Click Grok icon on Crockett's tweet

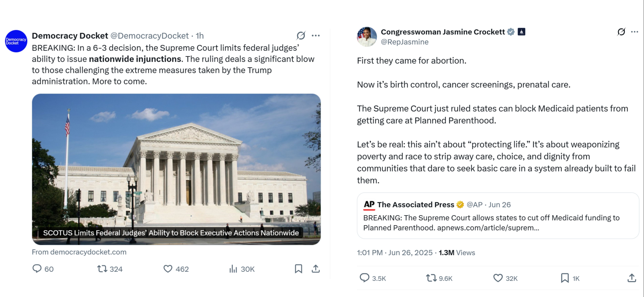click(x=621, y=32)
